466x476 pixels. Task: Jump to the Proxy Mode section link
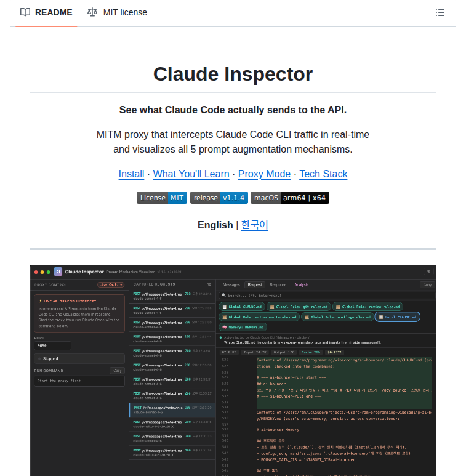[x=264, y=174]
